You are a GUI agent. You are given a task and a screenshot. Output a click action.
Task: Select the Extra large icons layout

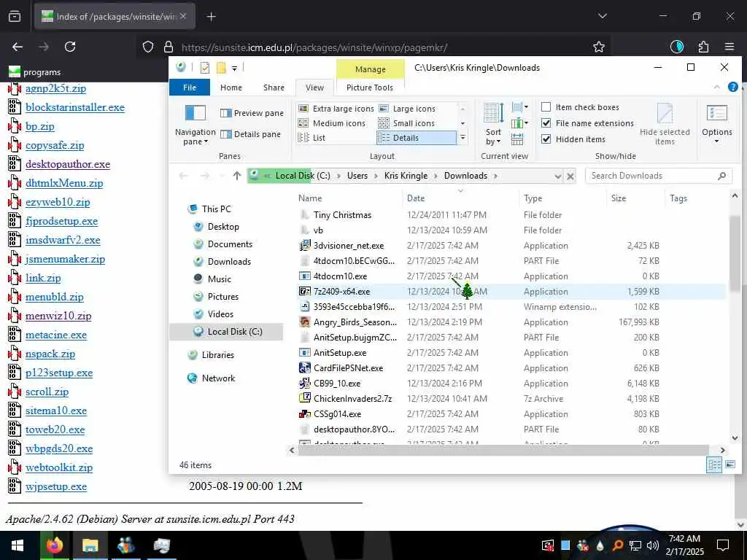[x=336, y=109]
